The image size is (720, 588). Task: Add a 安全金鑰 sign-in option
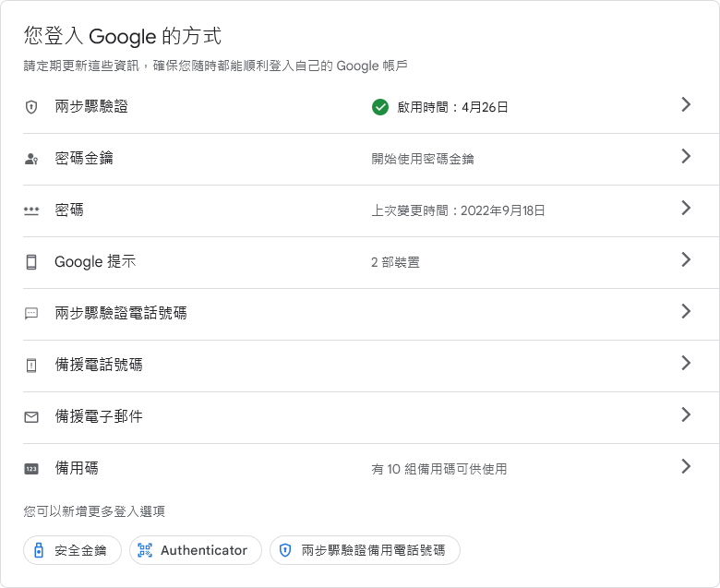(x=73, y=550)
